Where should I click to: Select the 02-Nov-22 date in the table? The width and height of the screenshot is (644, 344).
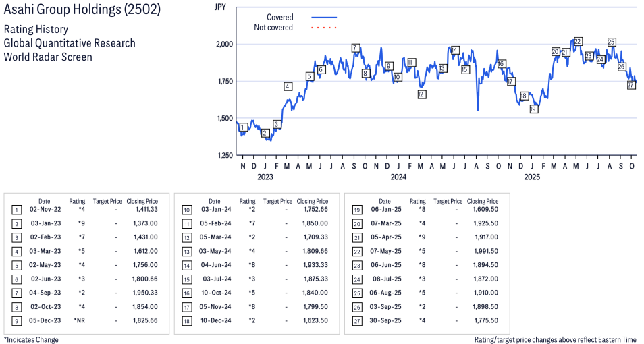[x=44, y=210]
